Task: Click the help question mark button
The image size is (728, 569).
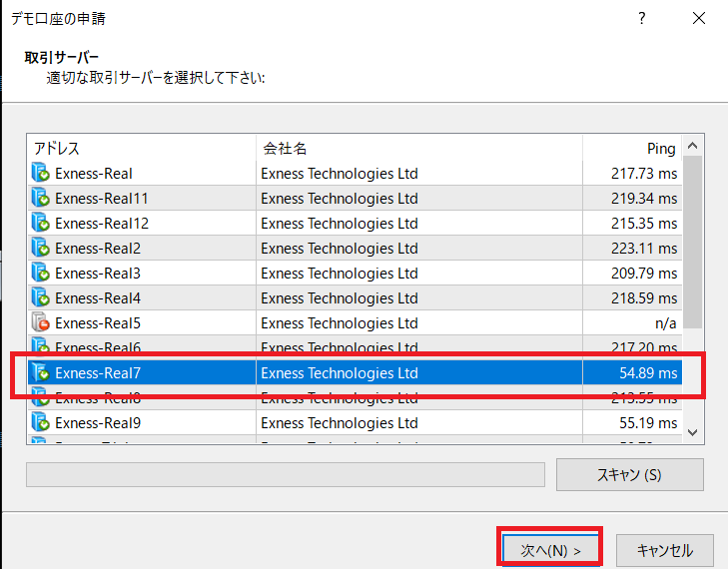Action: pos(642,19)
